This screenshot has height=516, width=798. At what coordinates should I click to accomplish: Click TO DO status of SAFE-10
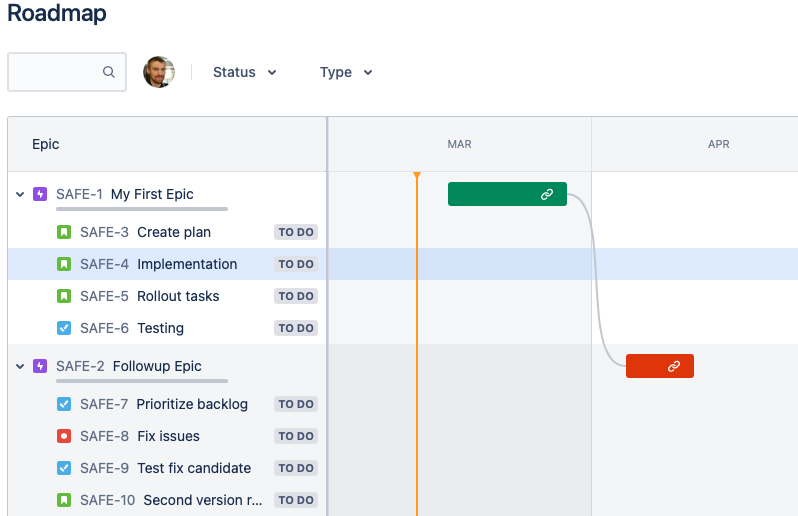296,500
